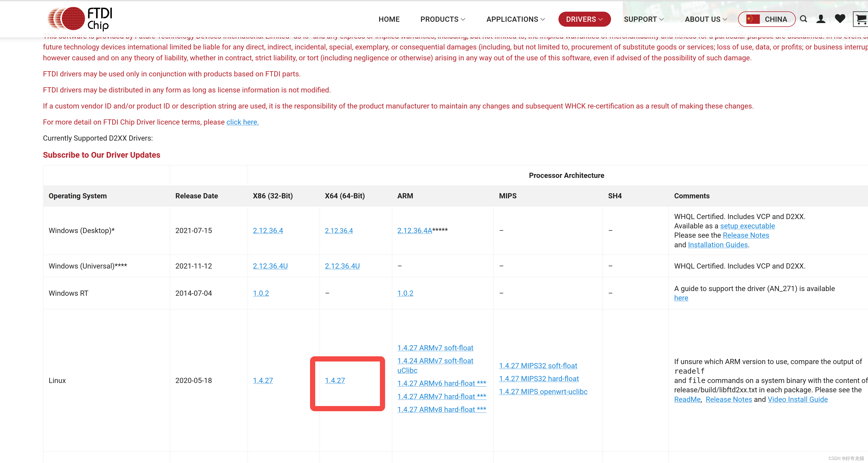Click the '2021-07-15' release date cell
868x463 pixels.
pyautogui.click(x=193, y=231)
